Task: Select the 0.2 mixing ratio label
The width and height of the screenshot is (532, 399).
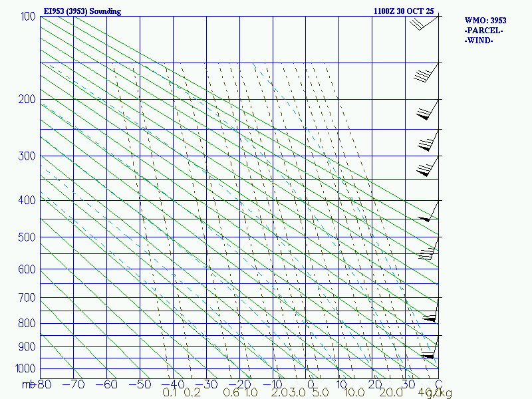Action: tap(192, 392)
